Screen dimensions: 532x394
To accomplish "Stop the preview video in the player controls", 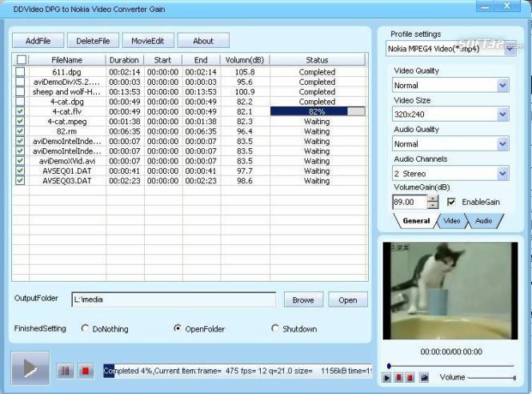I will pos(410,378).
